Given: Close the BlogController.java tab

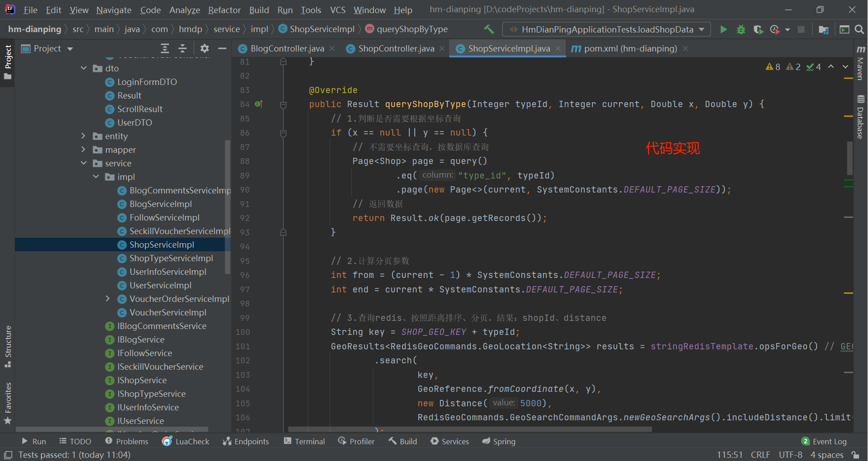Looking at the screenshot, I should point(333,48).
